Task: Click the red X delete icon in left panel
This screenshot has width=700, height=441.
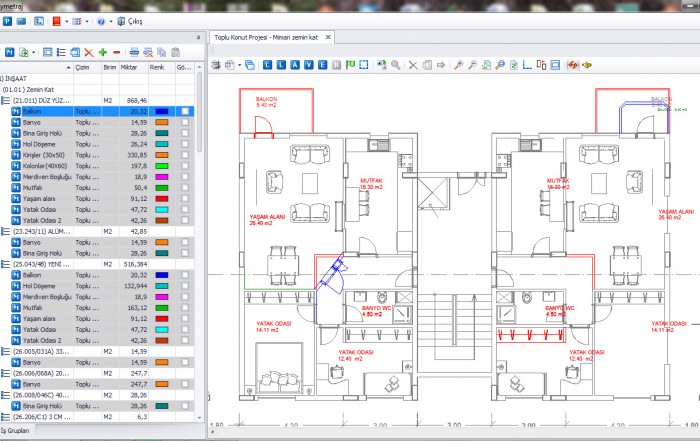Action: (88, 51)
